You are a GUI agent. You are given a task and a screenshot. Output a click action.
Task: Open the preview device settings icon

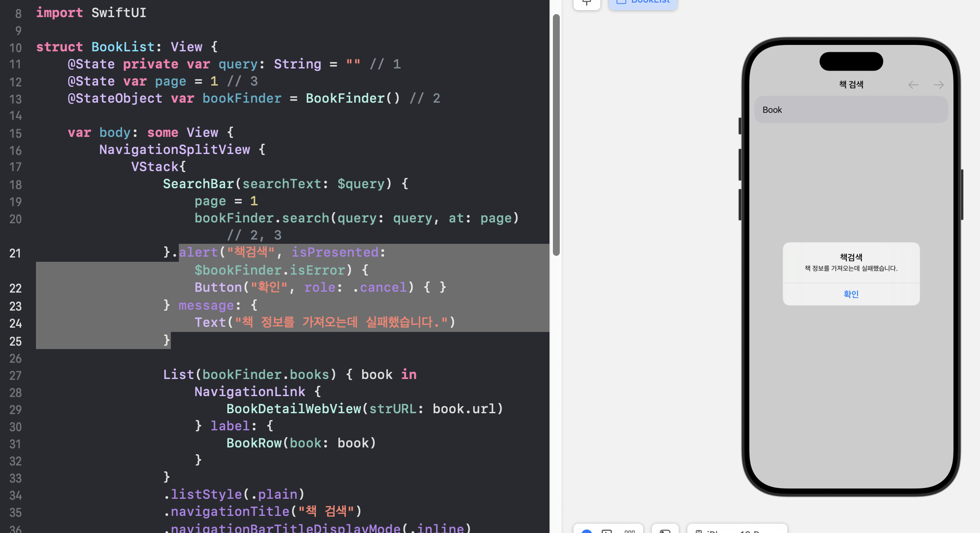[665, 531]
